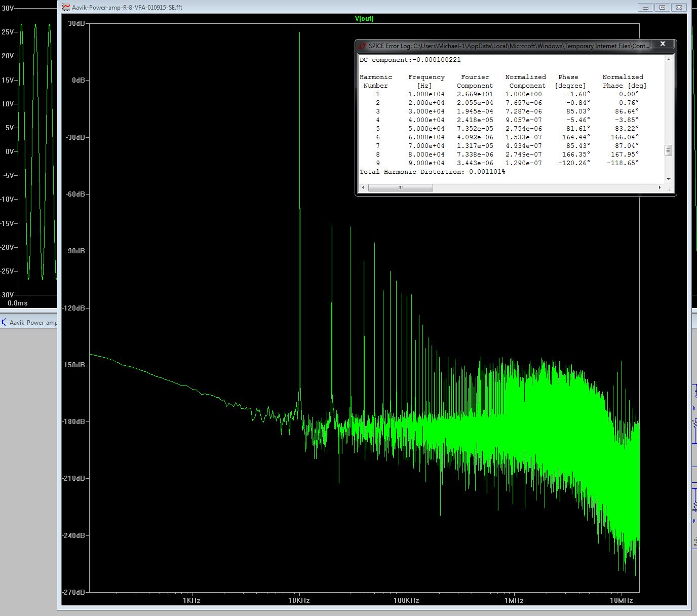The width and height of the screenshot is (697, 616).
Task: Restore down the Aavik-Power-amp FFT window
Action: click(662, 7)
